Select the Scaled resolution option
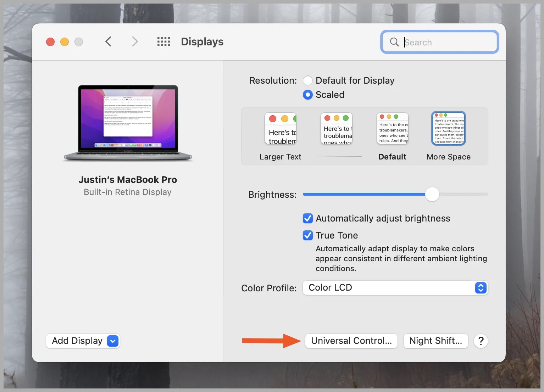This screenshot has height=392, width=544. pos(308,95)
